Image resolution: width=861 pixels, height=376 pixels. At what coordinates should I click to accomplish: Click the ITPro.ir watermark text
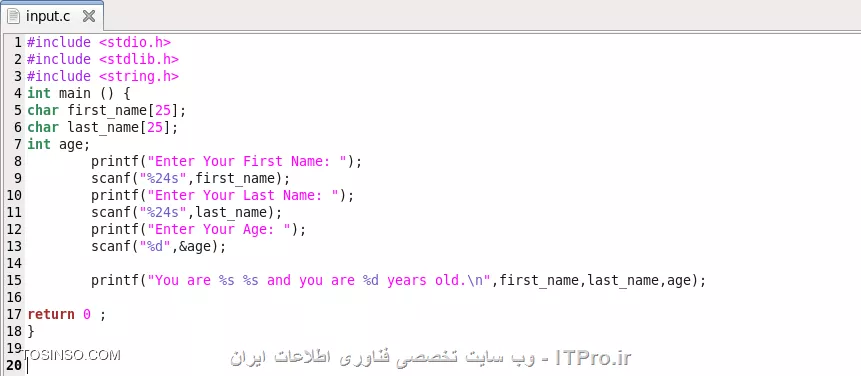(593, 358)
